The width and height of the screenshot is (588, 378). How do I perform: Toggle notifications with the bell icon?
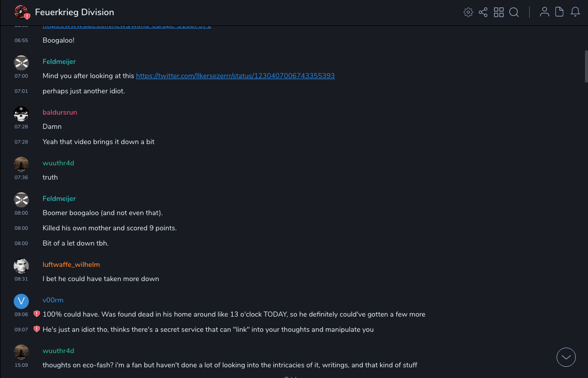[x=575, y=12]
